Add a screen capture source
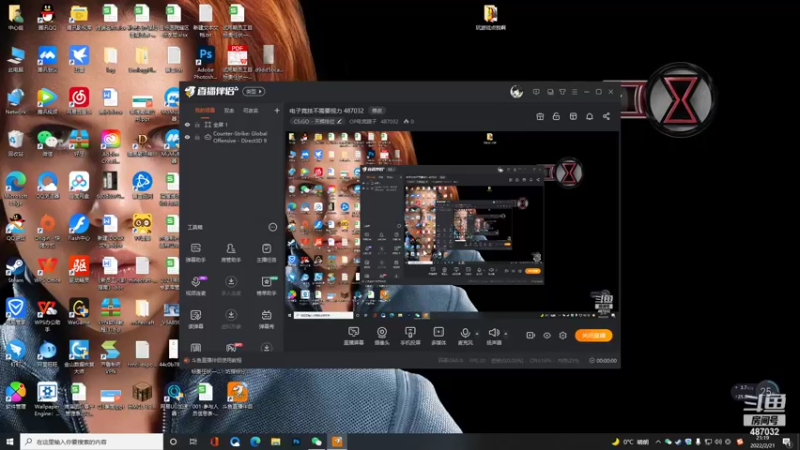Image resolution: width=800 pixels, height=450 pixels. [x=353, y=336]
